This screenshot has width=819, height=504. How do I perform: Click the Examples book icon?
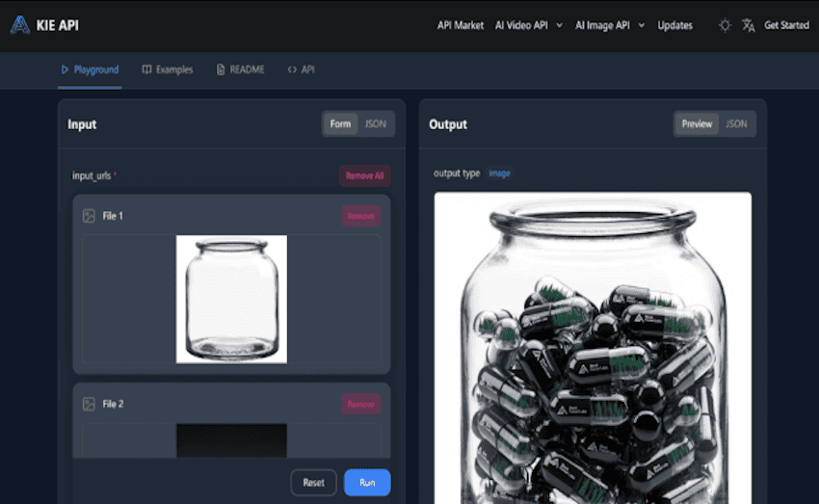point(146,69)
